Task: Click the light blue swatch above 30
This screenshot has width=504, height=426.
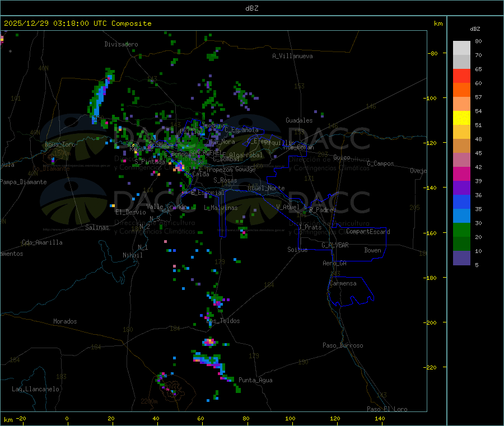Action: (x=461, y=216)
